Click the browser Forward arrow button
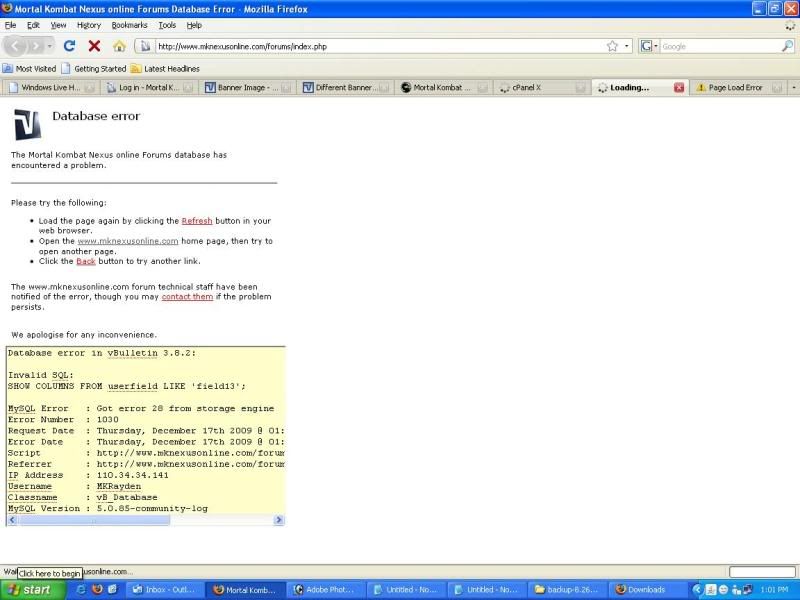This screenshot has height=600, width=800. point(36,46)
